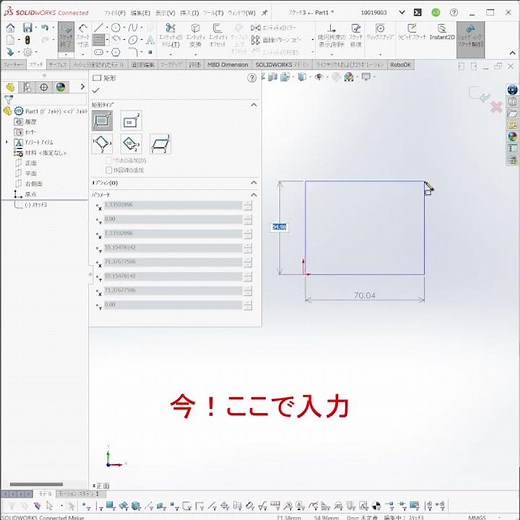Click the Mirror Entities icon

coord(256,28)
